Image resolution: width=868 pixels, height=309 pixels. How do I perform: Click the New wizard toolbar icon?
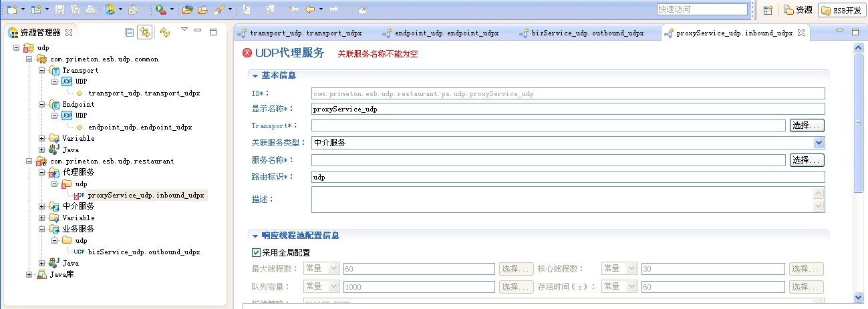click(12, 9)
